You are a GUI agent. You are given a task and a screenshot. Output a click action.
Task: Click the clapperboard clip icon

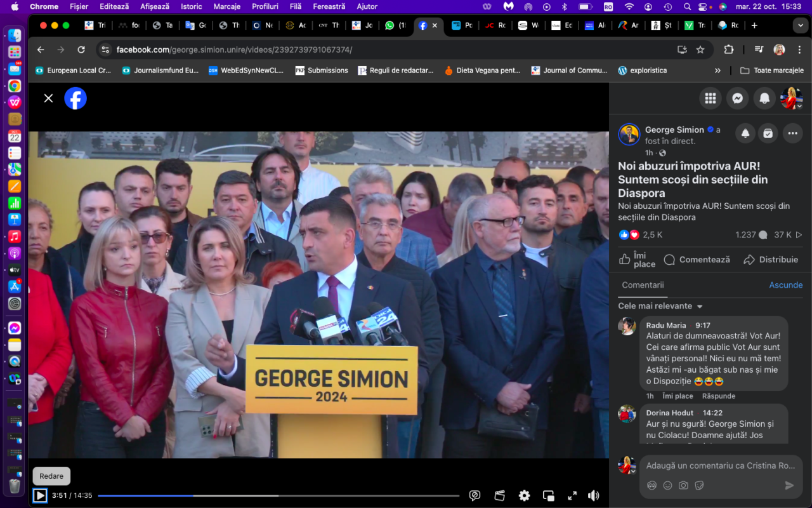click(499, 495)
